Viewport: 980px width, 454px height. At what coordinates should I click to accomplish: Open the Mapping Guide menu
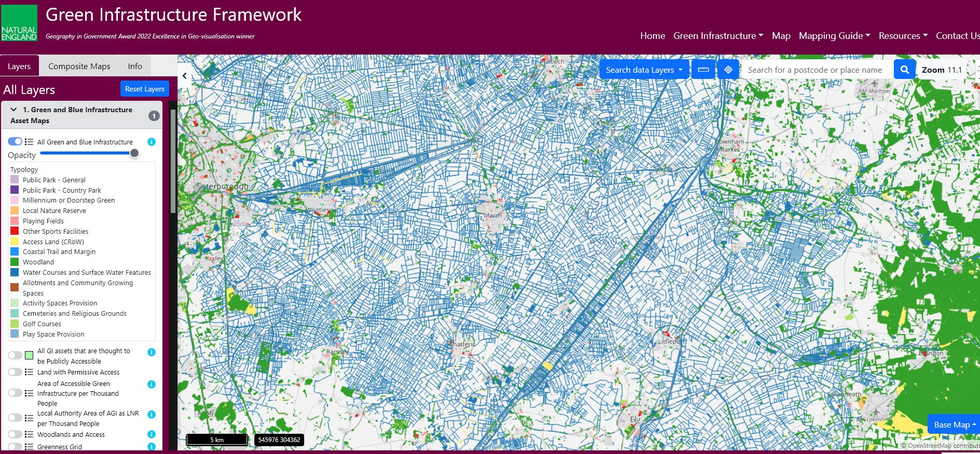[x=834, y=36]
